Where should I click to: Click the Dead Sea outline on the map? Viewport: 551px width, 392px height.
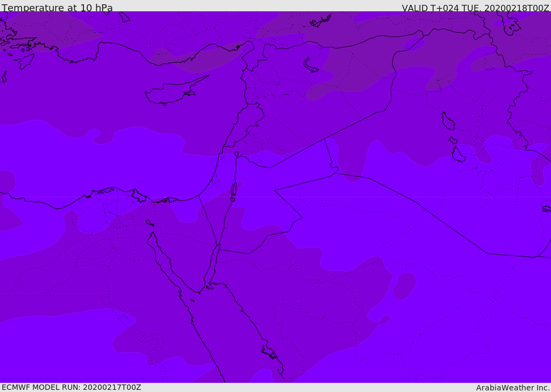[234, 191]
